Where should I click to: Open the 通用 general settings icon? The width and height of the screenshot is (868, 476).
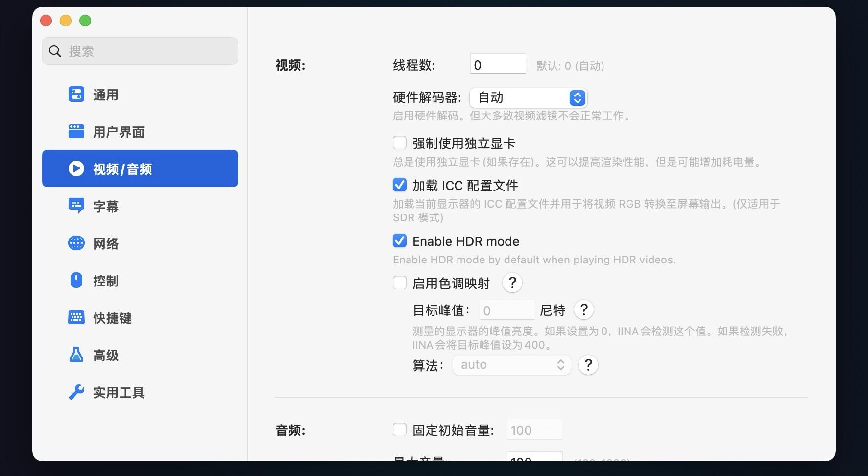point(76,94)
